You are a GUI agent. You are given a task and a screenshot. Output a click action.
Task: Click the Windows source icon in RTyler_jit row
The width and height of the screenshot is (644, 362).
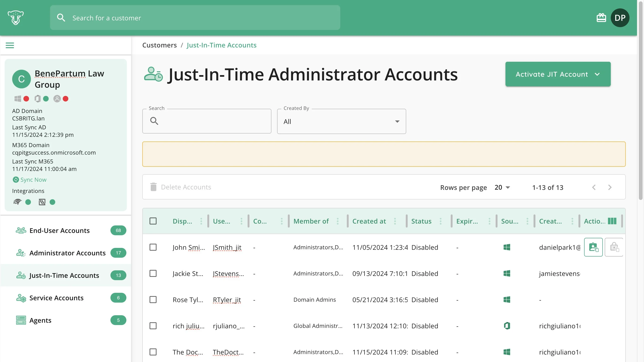point(507,300)
